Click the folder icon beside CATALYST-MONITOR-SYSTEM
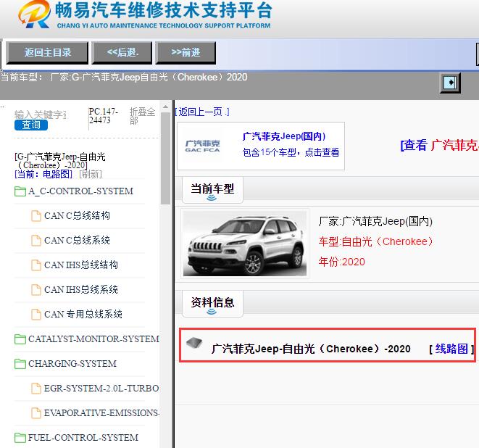The image size is (479, 448). pyautogui.click(x=20, y=339)
